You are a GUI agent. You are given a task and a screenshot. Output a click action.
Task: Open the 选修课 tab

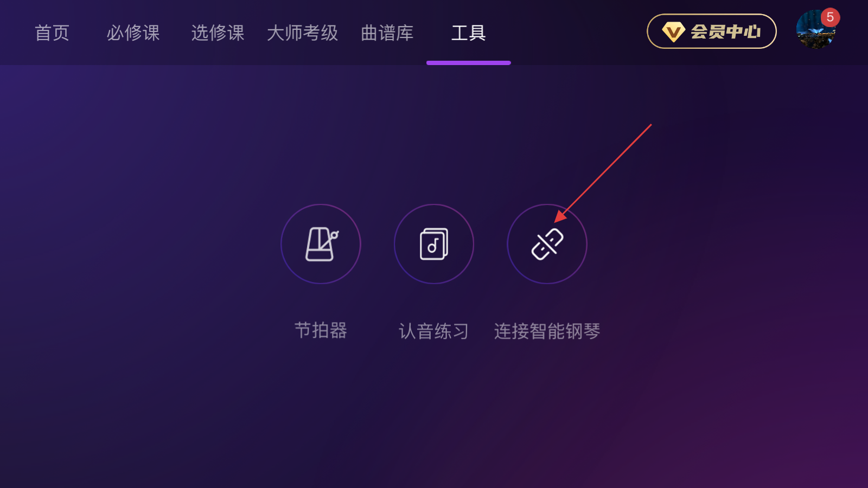(218, 33)
